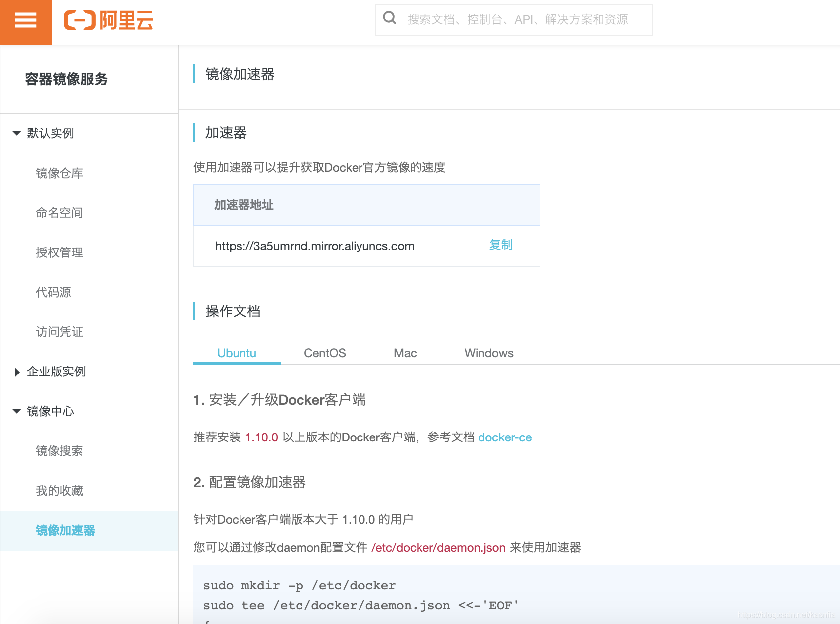Click the /etc/docker/daemon.json path text

pos(438,548)
